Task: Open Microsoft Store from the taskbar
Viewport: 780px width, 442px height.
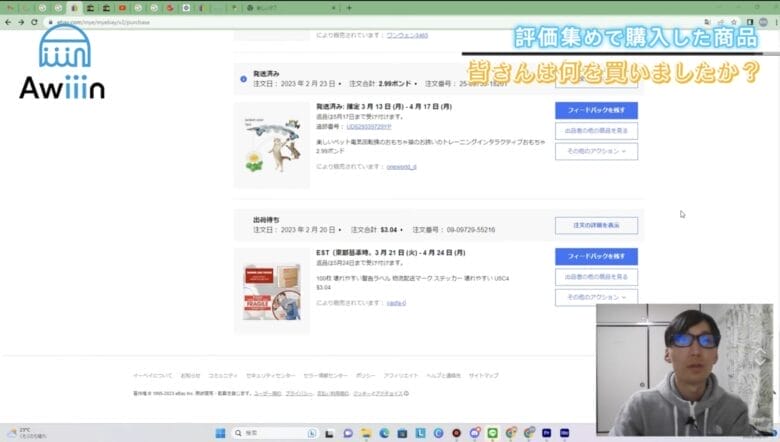Action: 402,433
